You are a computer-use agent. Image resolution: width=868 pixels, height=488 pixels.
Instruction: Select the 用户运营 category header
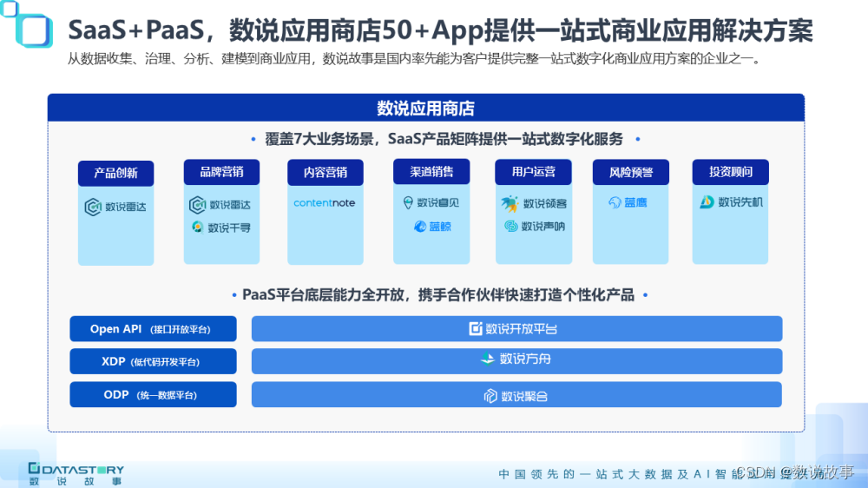pos(533,172)
